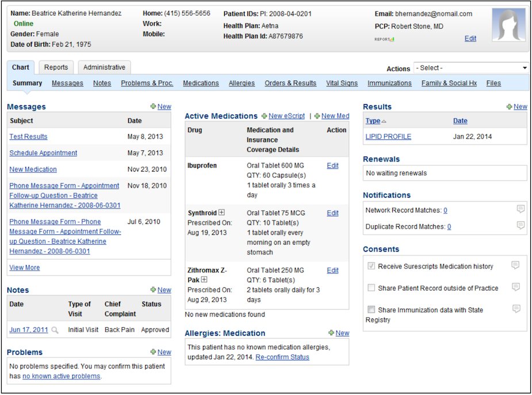Viewport: 532px width, 395px height.
Task: Click comment icon beside Share Immunization data
Action: [515, 309]
